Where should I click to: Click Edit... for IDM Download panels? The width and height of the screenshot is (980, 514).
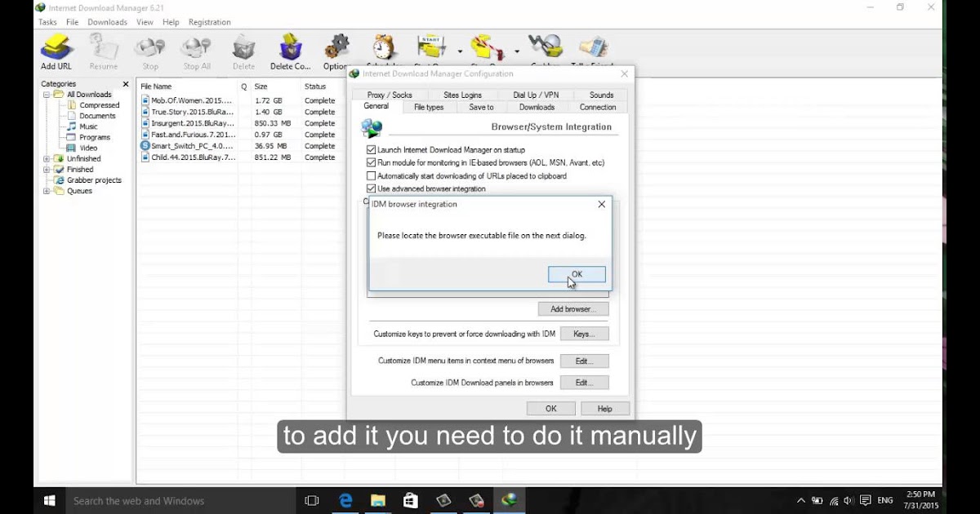(x=584, y=383)
